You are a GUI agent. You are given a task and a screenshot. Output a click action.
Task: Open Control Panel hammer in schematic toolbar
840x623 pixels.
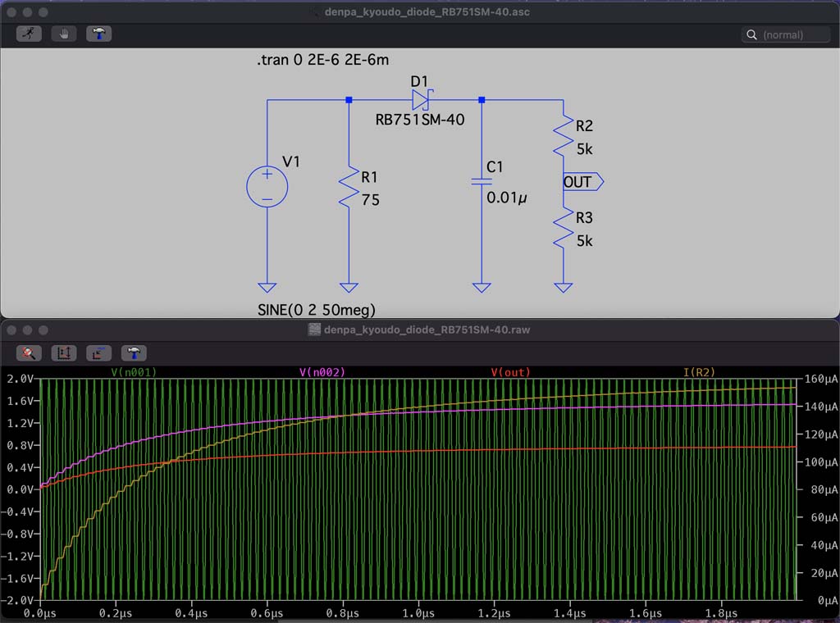(98, 34)
